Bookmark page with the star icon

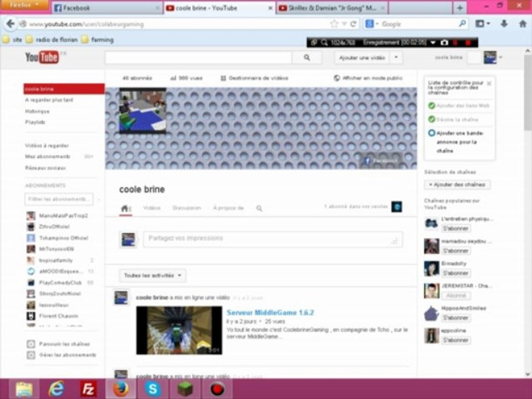(x=334, y=24)
